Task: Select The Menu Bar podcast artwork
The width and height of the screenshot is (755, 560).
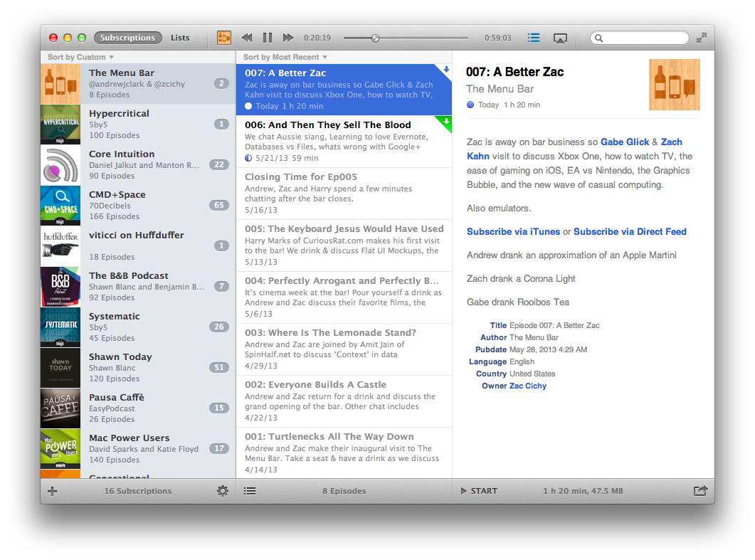Action: click(x=60, y=84)
